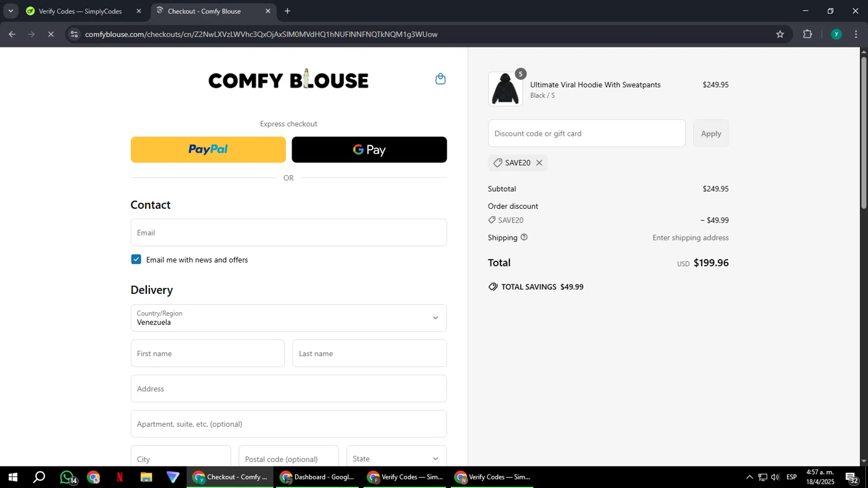Click the hoodie product thumbnail
Screen dimensions: 868x488
tap(505, 89)
